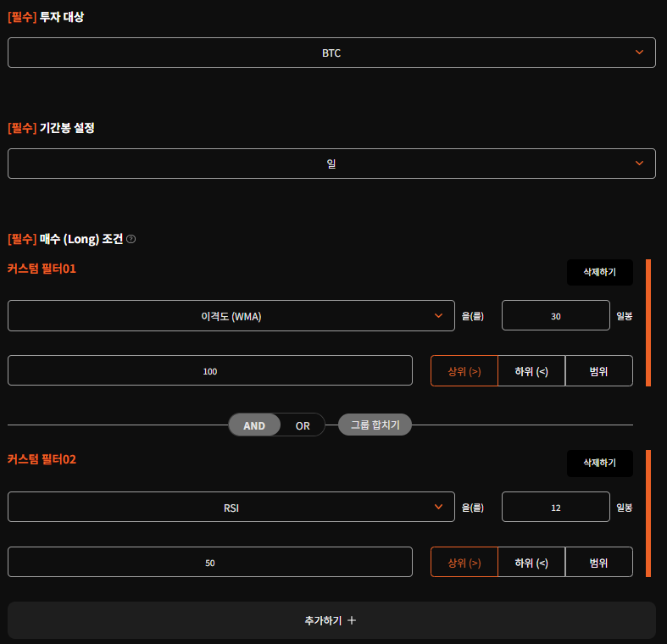667x644 pixels.
Task: Open the BTC 투자 대상 dropdown
Action: point(331,53)
